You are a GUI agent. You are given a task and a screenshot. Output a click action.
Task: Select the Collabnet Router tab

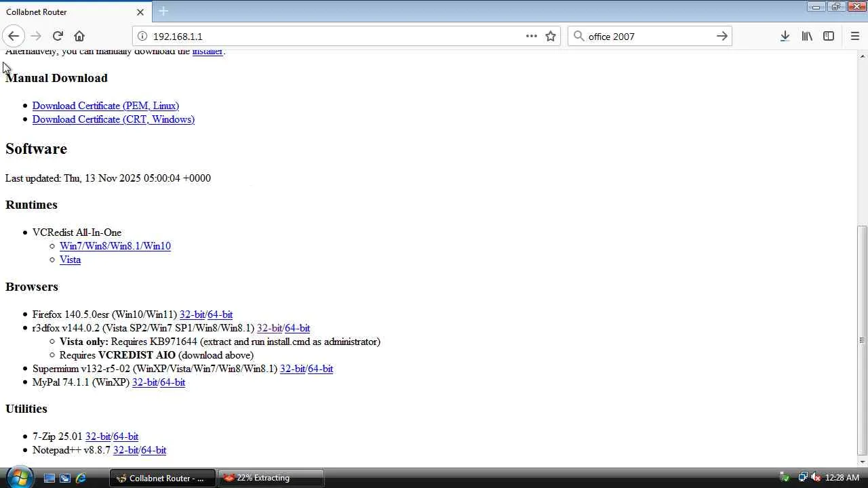tap(75, 12)
